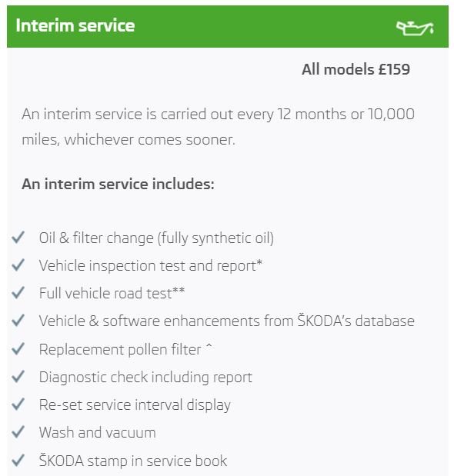Click the oil can icon in header
Screen dimensions: 454x476
(415, 28)
